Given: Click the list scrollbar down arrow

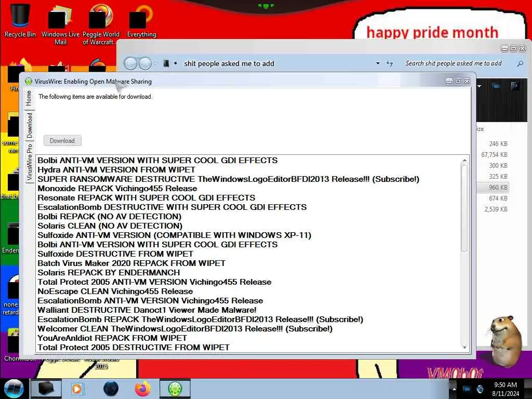Looking at the screenshot, I should pyautogui.click(x=464, y=348).
